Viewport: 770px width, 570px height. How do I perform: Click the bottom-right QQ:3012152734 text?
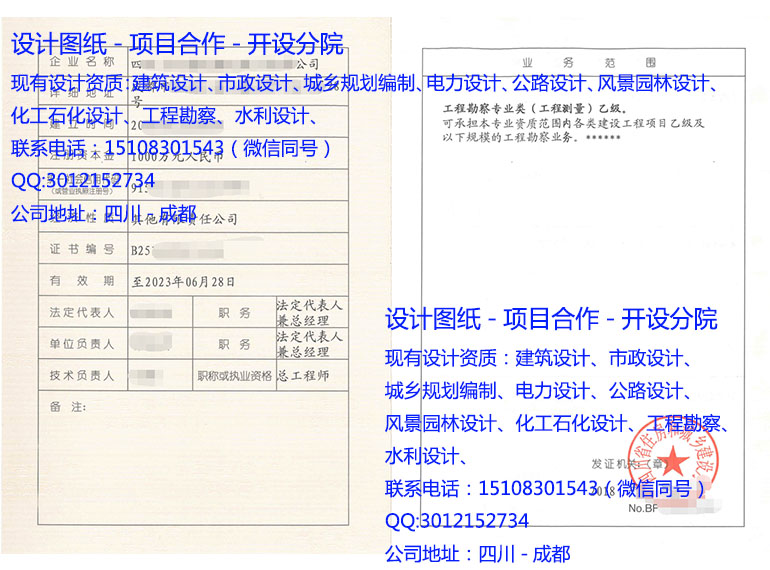[x=457, y=521]
